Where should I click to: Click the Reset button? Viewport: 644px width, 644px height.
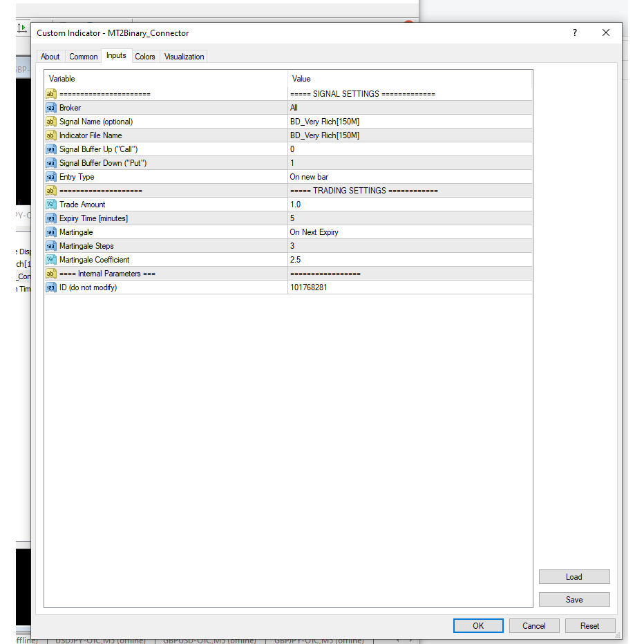click(589, 626)
